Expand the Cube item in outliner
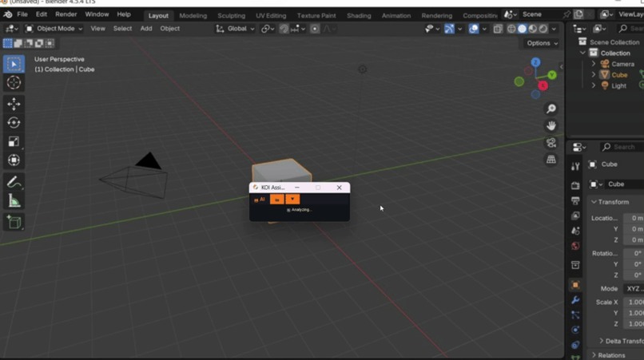Screen dimensions: 644x360 pos(594,75)
